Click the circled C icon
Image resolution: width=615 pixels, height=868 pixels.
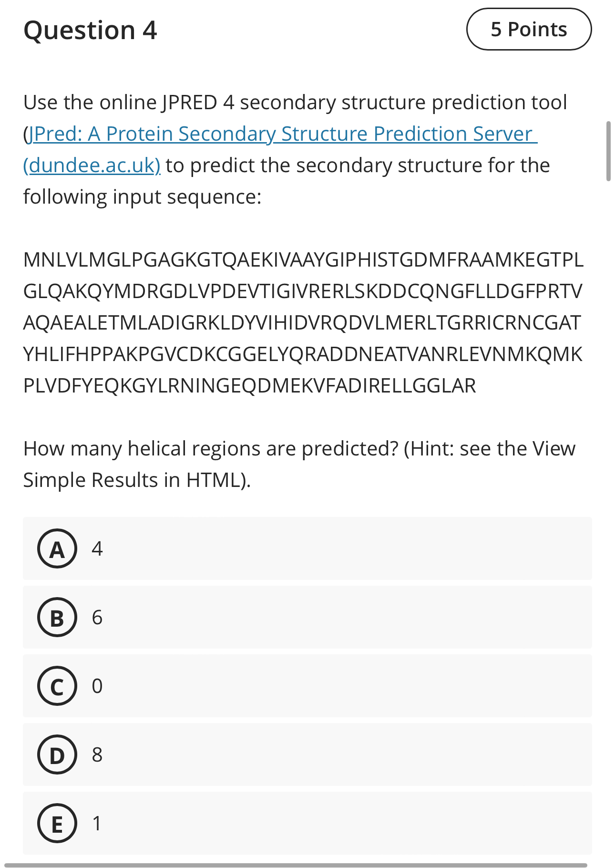(57, 687)
